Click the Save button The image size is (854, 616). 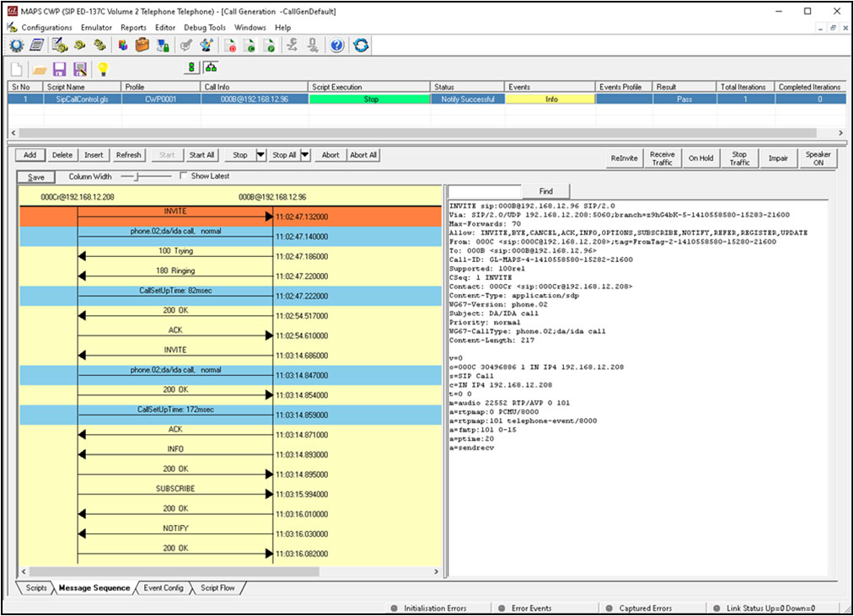36,177
